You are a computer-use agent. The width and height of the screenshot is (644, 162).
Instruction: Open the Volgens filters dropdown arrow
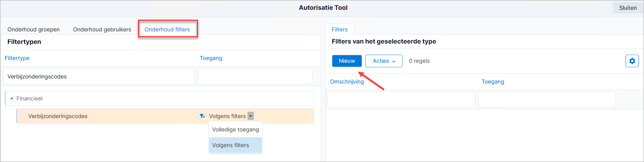pos(251,116)
